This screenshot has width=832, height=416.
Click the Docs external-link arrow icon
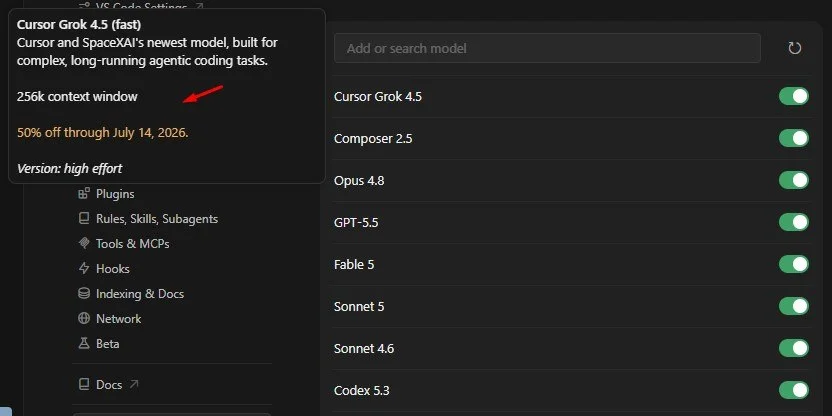[x=134, y=384]
